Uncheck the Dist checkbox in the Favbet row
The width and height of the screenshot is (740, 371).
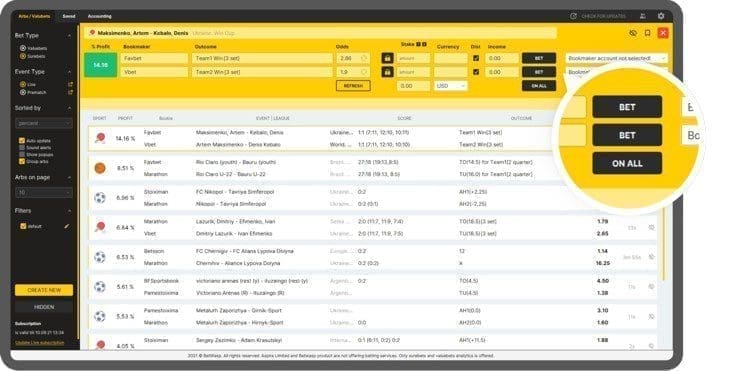click(476, 59)
